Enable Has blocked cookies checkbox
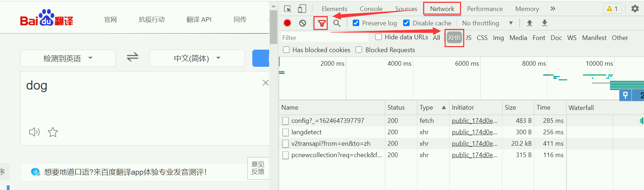644x190 pixels. 286,50
